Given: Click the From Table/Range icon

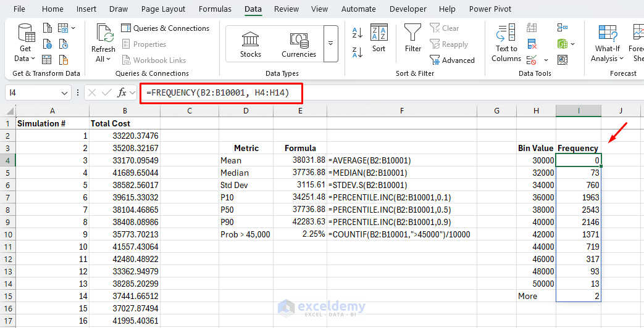Looking at the screenshot, I should pyautogui.click(x=47, y=60).
